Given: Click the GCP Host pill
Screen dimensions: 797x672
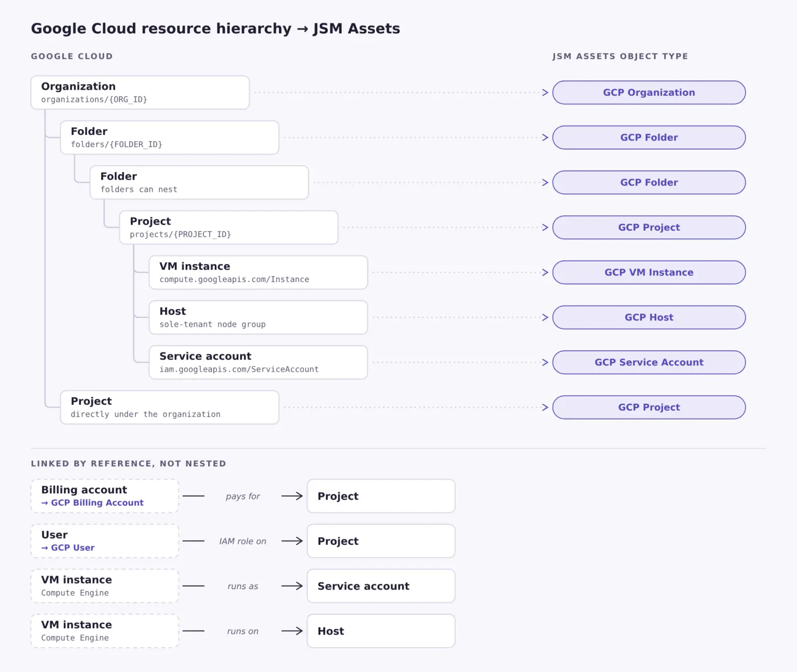Looking at the screenshot, I should pyautogui.click(x=649, y=317).
